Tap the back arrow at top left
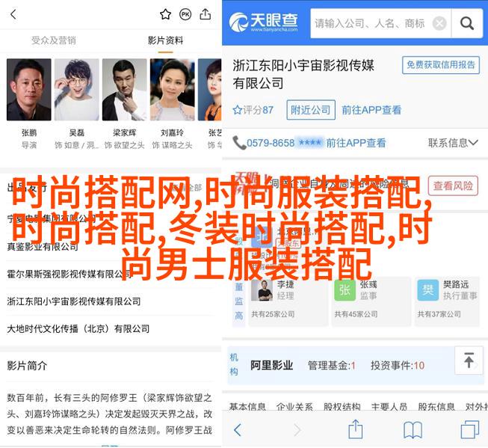 point(13,14)
